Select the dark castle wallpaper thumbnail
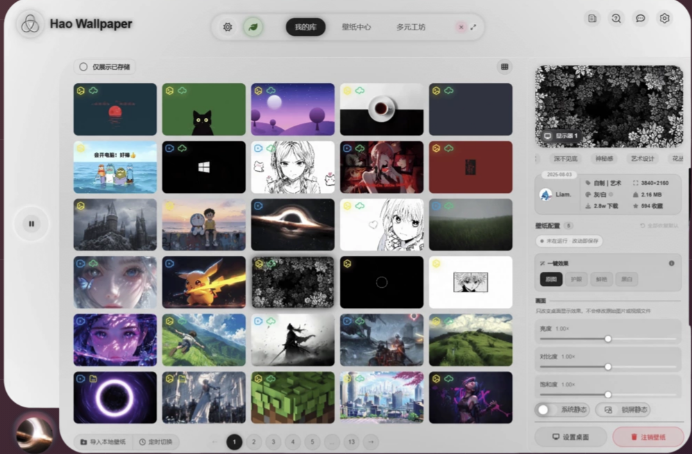Image resolution: width=692 pixels, height=454 pixels. tap(115, 225)
